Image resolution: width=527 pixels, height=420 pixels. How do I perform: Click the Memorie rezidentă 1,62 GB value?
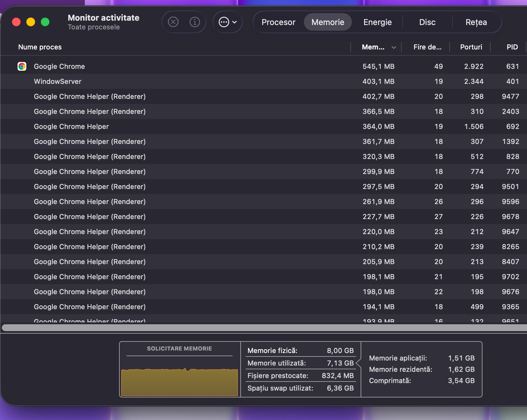click(461, 369)
